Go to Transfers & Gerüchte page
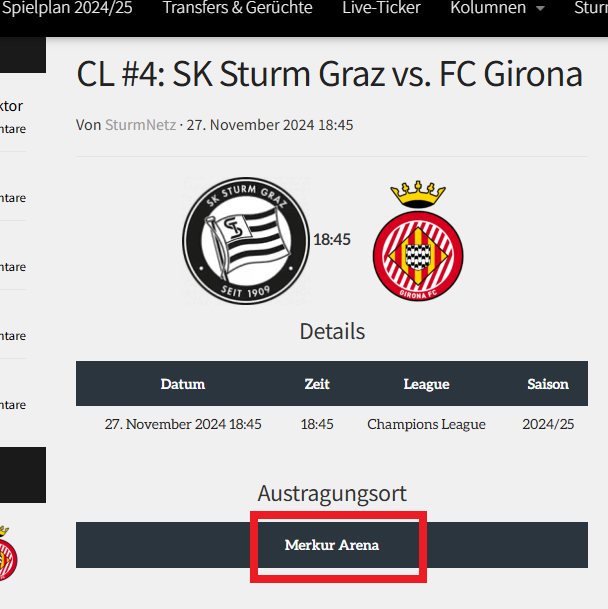This screenshot has width=608, height=609. (237, 8)
